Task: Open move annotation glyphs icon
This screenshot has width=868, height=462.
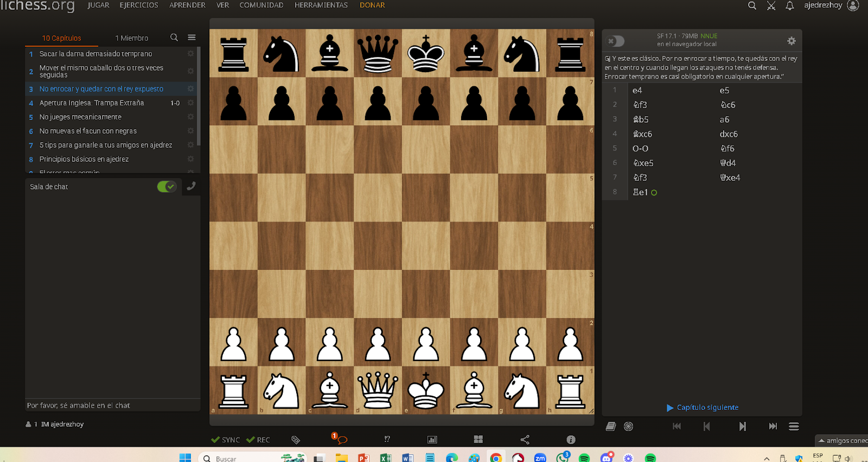Action: click(x=387, y=439)
